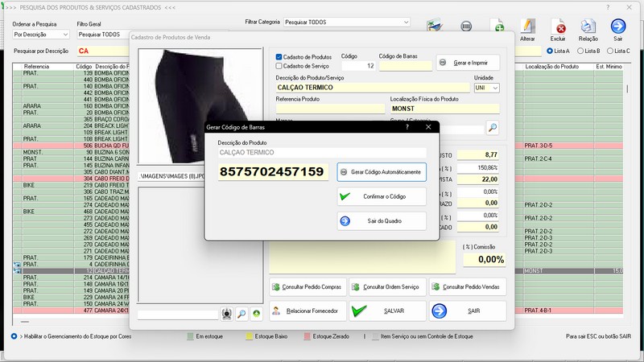Click the Est. Minimo column header
Viewport: 644px width, 362px height.
pos(609,67)
